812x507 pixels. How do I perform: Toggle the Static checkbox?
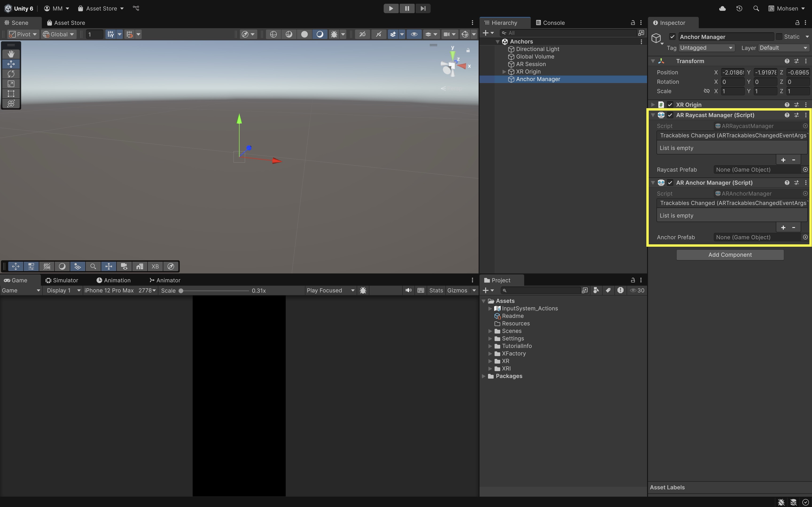point(779,37)
